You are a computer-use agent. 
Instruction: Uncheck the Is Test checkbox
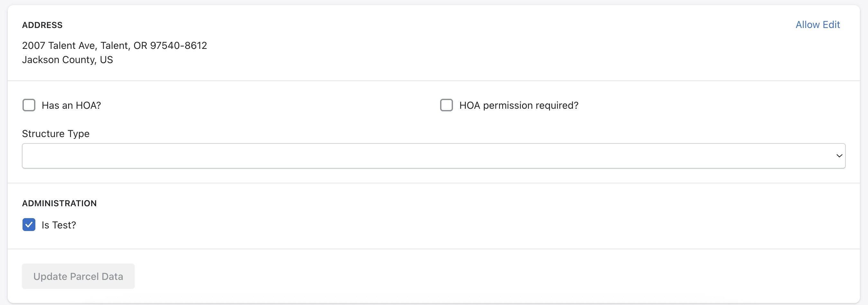29,225
